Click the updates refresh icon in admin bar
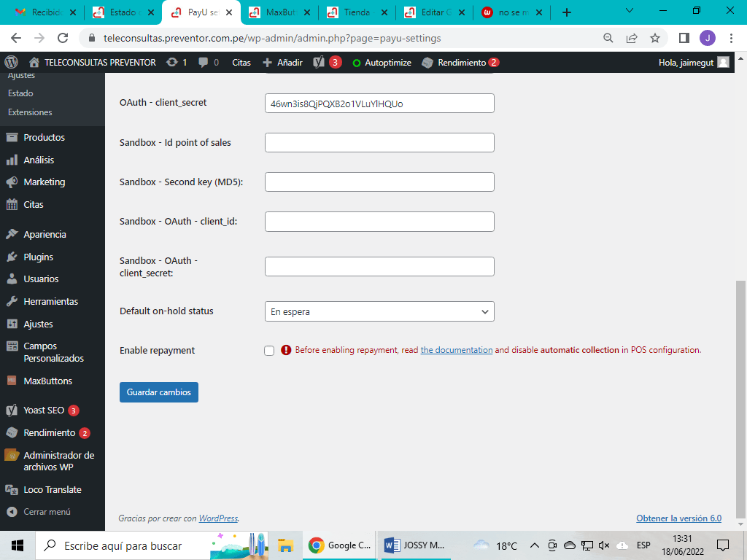The image size is (747, 560). (172, 63)
